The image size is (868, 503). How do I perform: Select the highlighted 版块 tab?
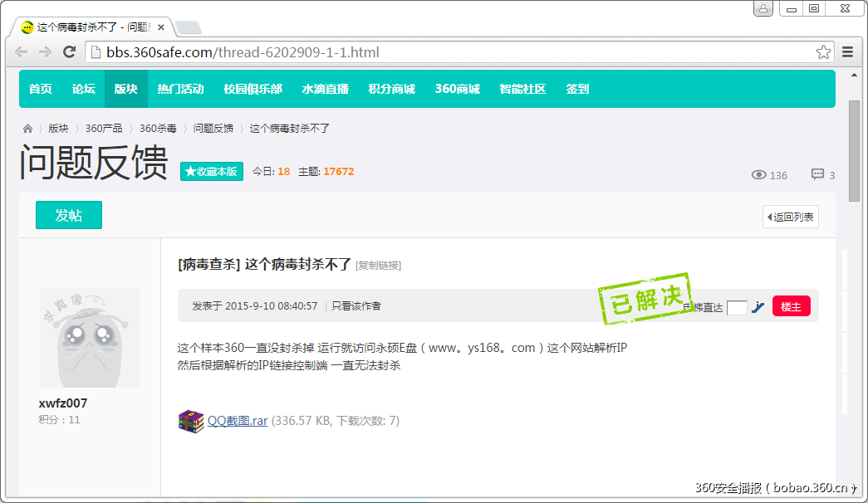coord(125,89)
